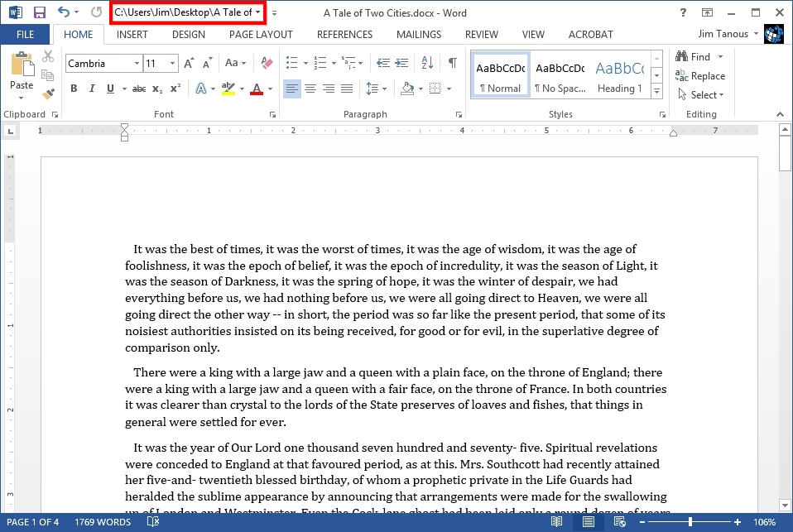
Task: Collapse the ribbon with the caret
Action: [x=780, y=114]
